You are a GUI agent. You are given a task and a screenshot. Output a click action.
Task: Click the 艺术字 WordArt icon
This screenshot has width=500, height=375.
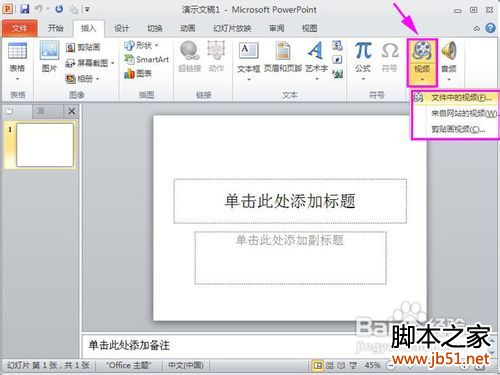315,51
